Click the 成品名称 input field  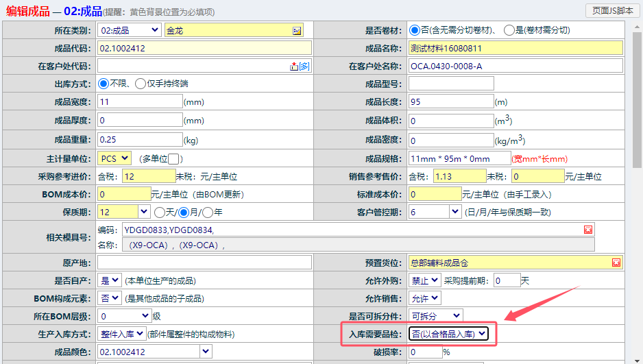515,48
